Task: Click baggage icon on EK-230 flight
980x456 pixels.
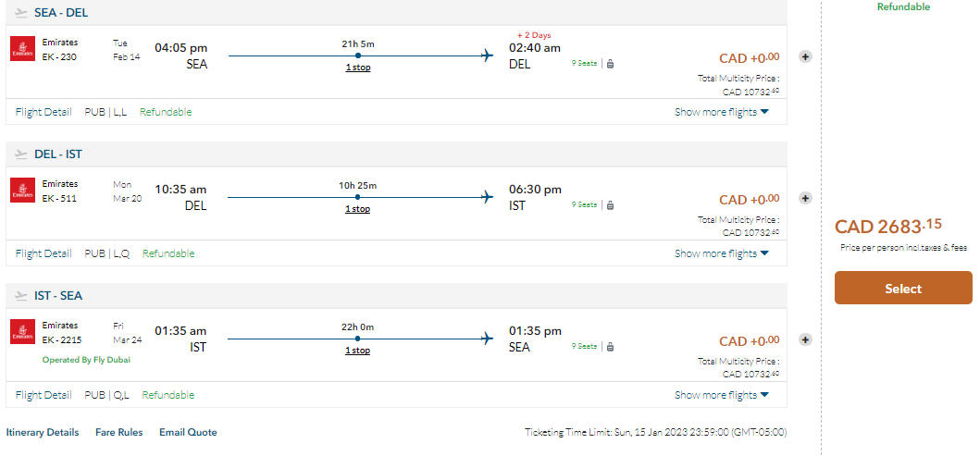Action: 611,64
